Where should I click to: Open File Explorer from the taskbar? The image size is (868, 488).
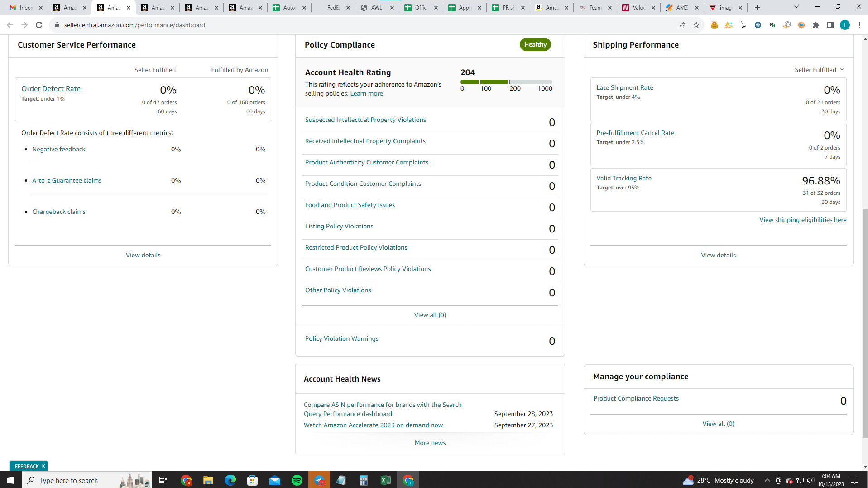coord(208,480)
